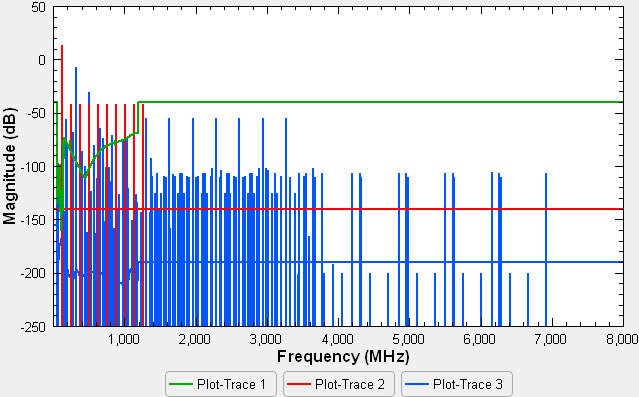
Task: Click the 4,000 frequency tick label
Action: [337, 339]
